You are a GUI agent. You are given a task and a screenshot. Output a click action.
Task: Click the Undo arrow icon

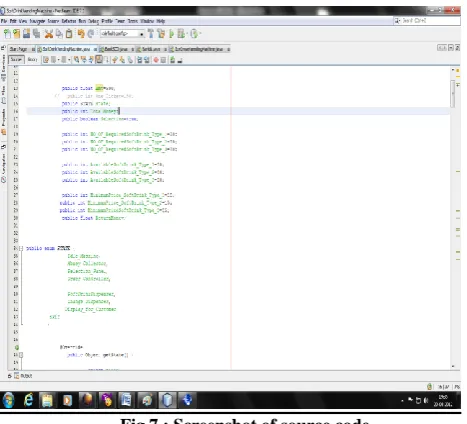tap(81, 34)
